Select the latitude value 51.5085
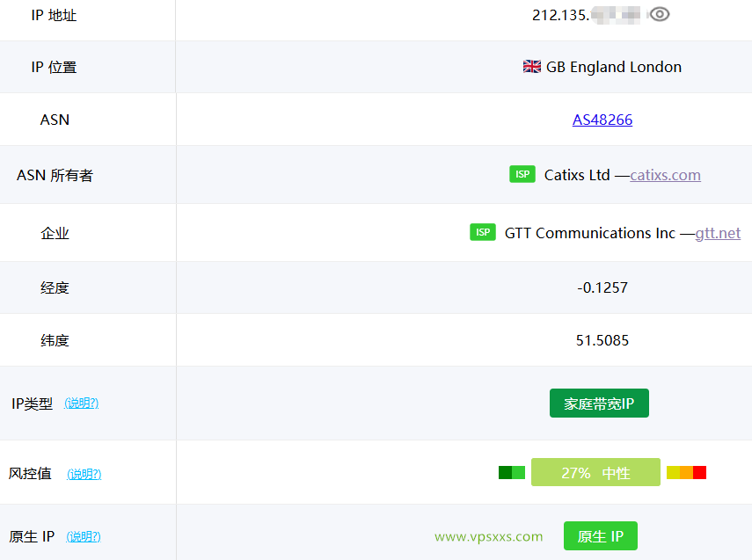 coord(602,340)
